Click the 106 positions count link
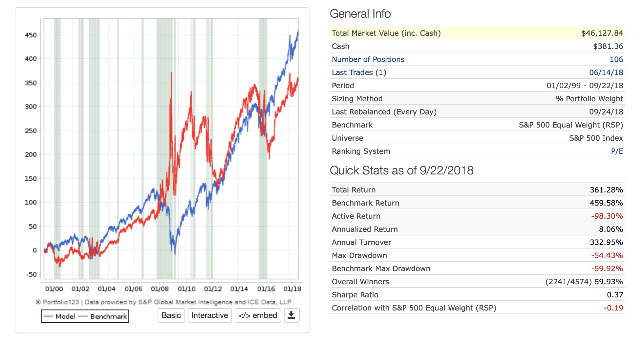644x341 pixels. click(616, 59)
